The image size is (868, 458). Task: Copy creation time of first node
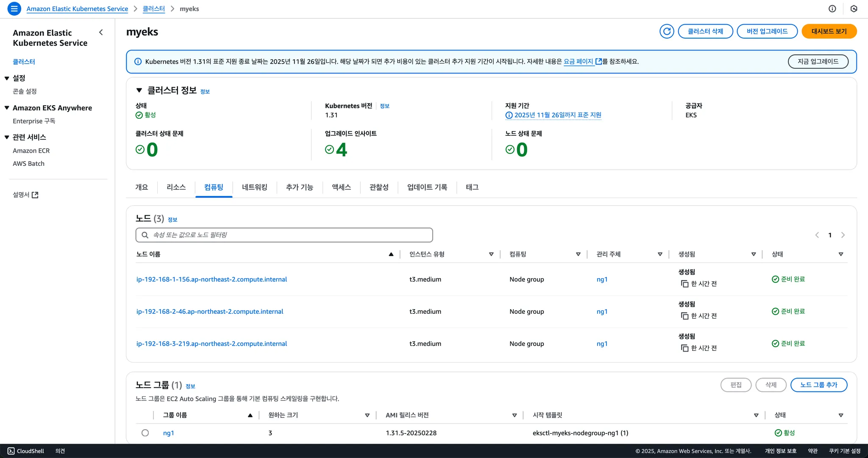click(684, 284)
